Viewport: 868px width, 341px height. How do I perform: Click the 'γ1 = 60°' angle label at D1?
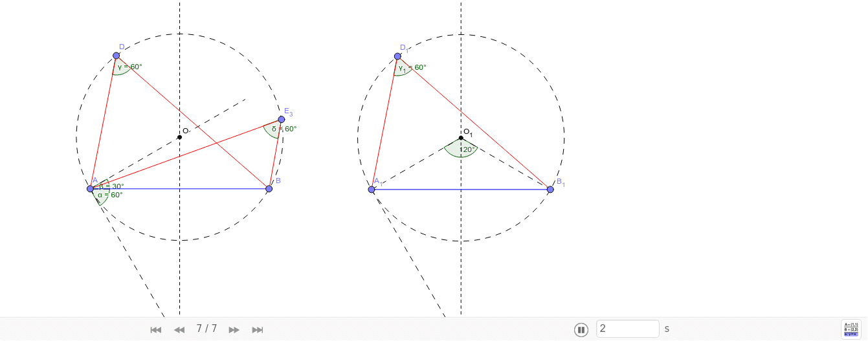412,68
